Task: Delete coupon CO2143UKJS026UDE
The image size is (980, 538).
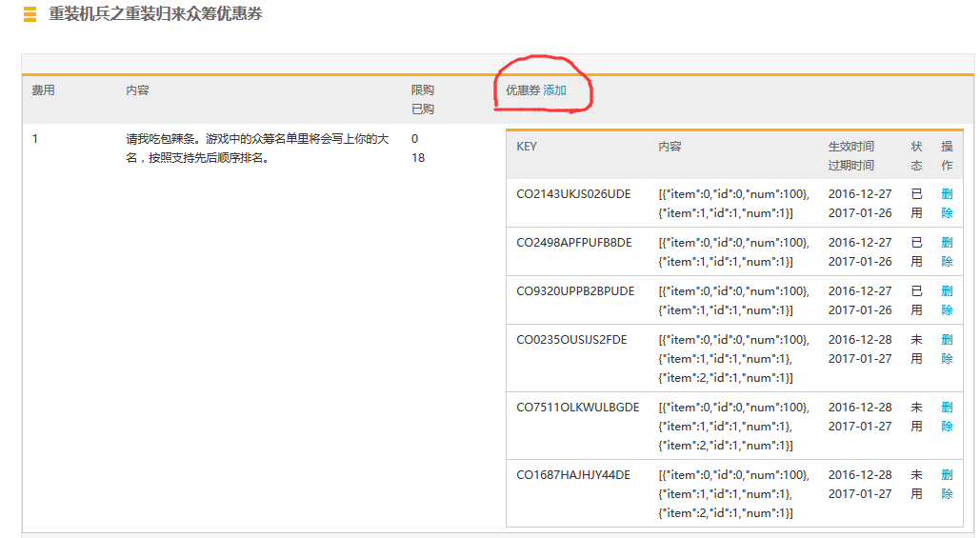Action: click(947, 203)
